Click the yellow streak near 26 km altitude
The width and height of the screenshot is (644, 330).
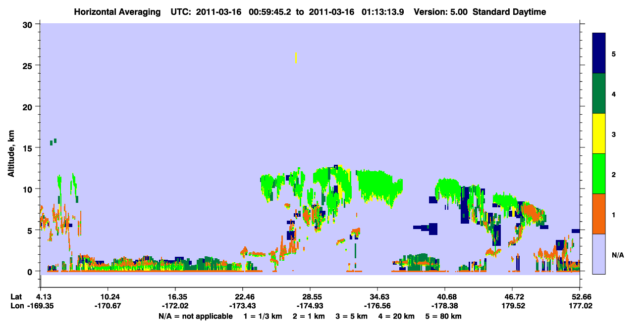coord(296,57)
